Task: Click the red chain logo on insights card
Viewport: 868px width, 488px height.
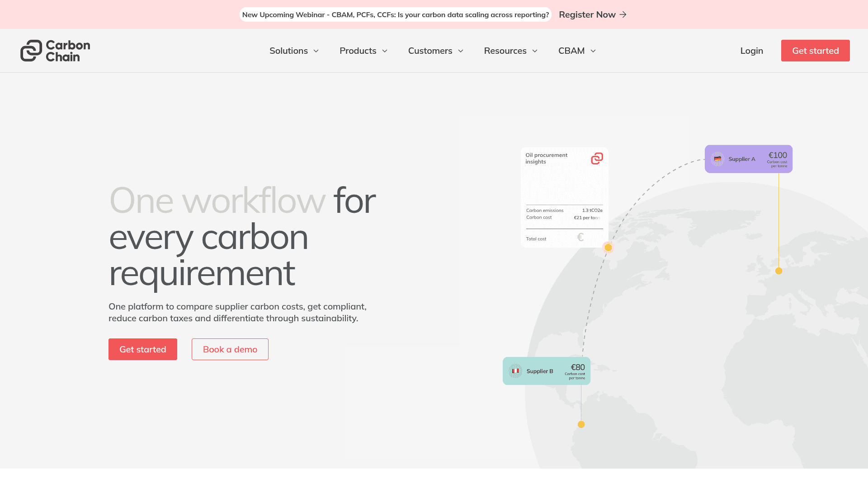Action: [597, 159]
